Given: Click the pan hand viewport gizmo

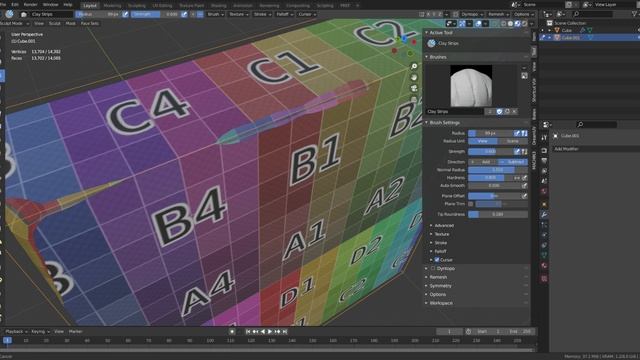Looking at the screenshot, I should tap(414, 77).
